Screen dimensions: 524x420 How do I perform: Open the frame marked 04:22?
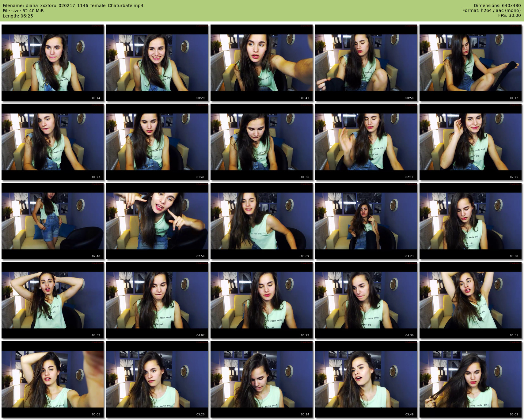click(262, 300)
